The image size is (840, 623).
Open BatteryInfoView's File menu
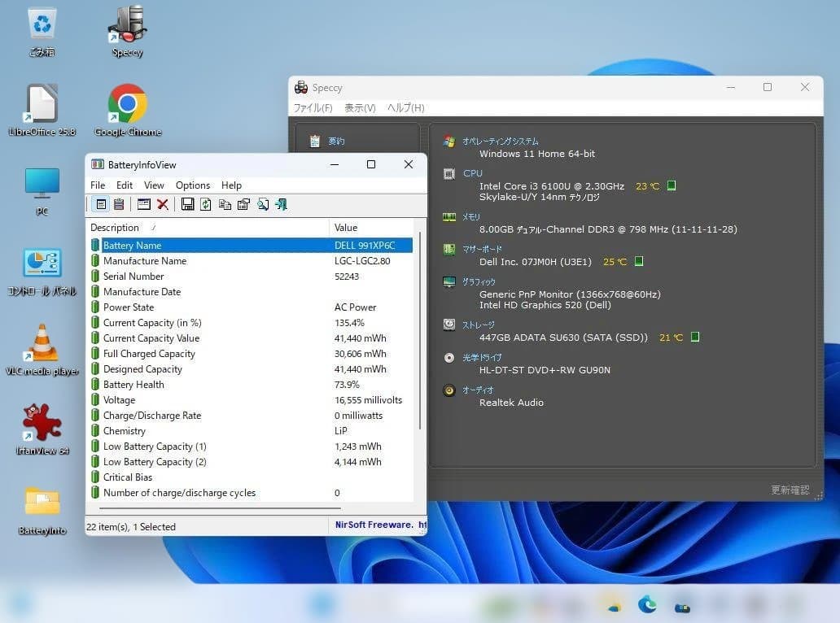(98, 185)
